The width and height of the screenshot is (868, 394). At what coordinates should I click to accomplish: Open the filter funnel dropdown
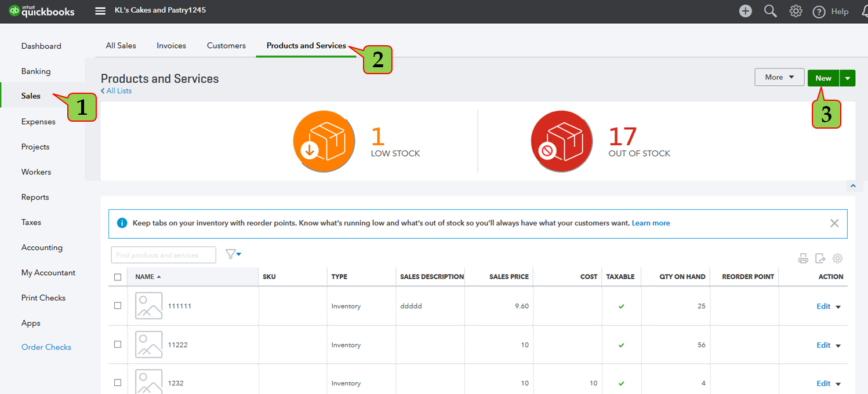click(x=233, y=254)
